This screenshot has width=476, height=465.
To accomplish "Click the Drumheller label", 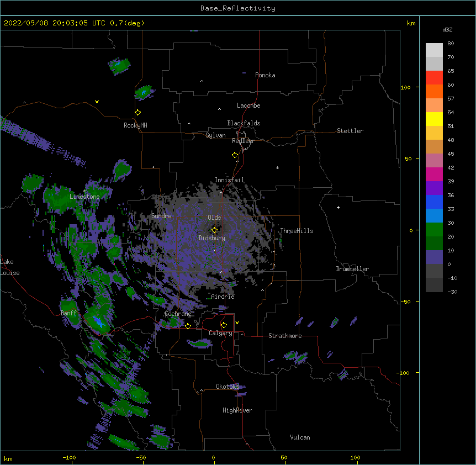I will point(352,269).
